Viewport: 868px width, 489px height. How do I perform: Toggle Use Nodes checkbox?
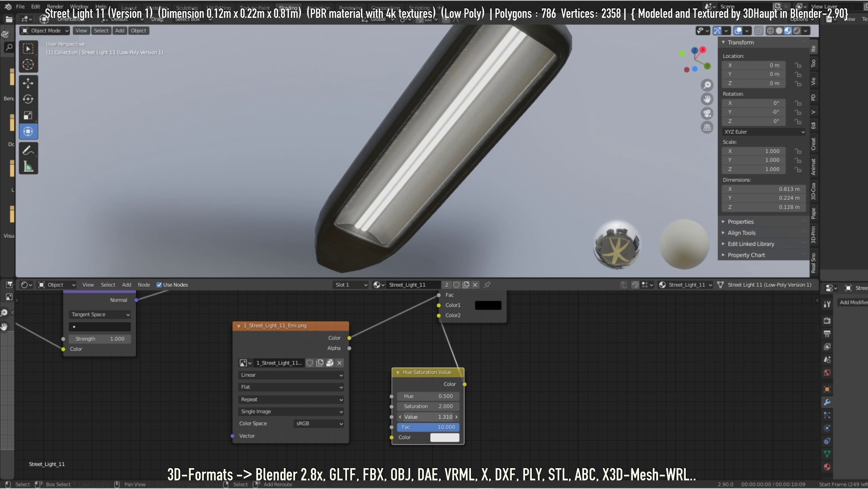pyautogui.click(x=159, y=284)
